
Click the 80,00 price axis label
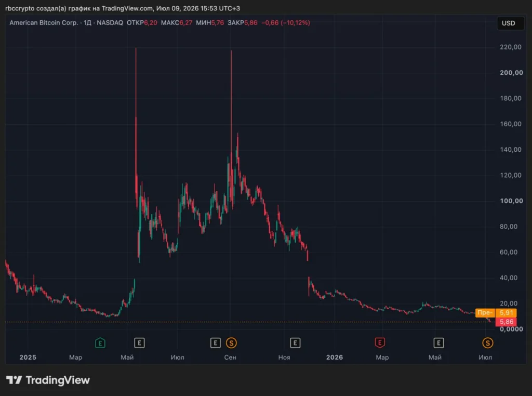tap(509, 227)
